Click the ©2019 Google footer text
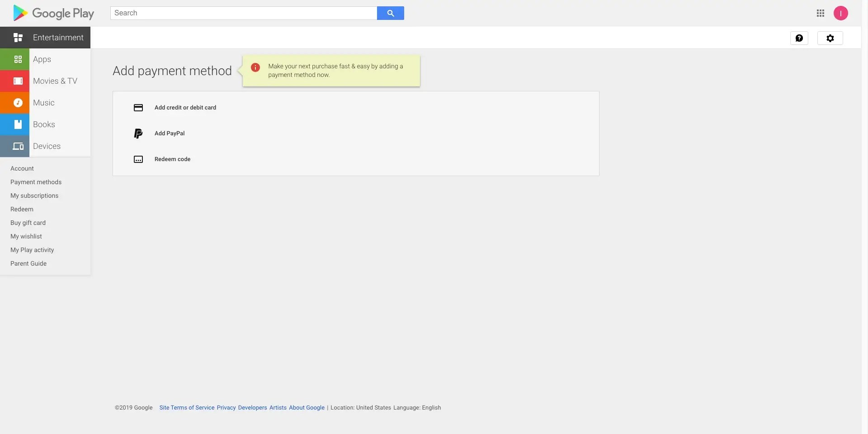This screenshot has height=434, width=868. pyautogui.click(x=134, y=408)
